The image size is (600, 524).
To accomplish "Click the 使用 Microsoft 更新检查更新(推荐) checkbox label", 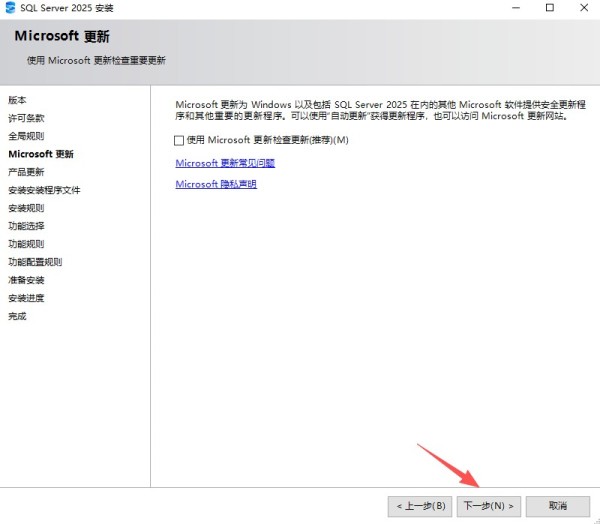I will pos(267,140).
